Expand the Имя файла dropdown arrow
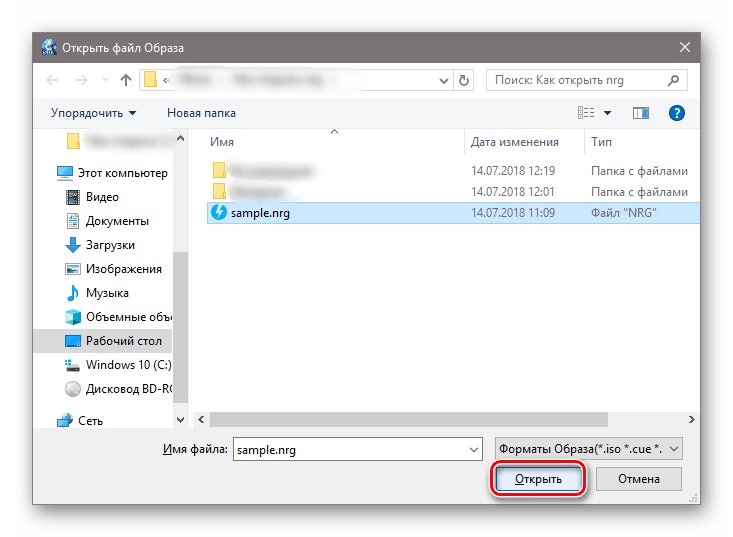 474,450
